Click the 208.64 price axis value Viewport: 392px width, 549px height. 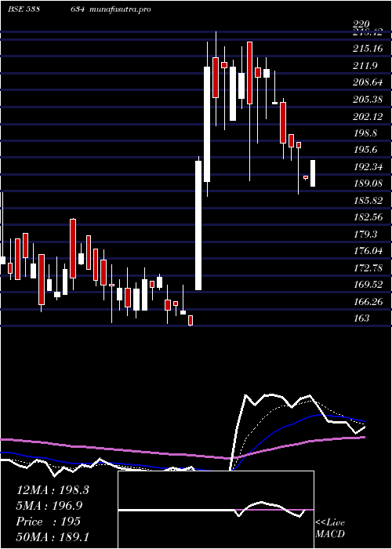pyautogui.click(x=368, y=82)
